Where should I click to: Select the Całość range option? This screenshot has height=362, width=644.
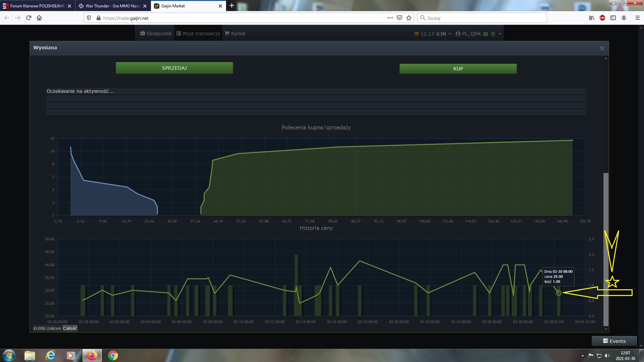click(70, 328)
